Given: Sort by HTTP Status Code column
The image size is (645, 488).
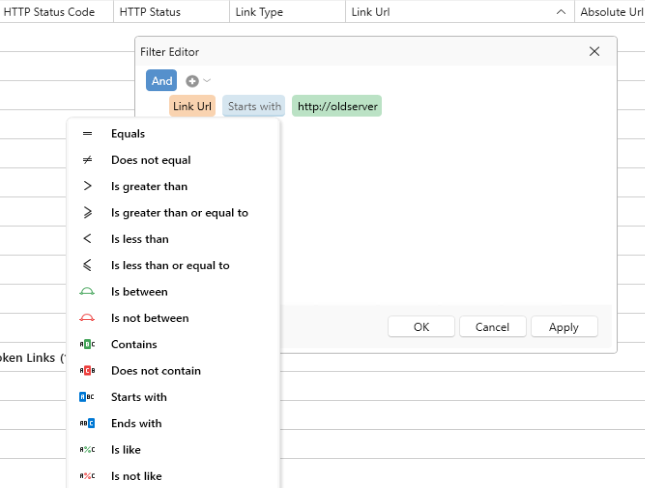Looking at the screenshot, I should click(56, 12).
